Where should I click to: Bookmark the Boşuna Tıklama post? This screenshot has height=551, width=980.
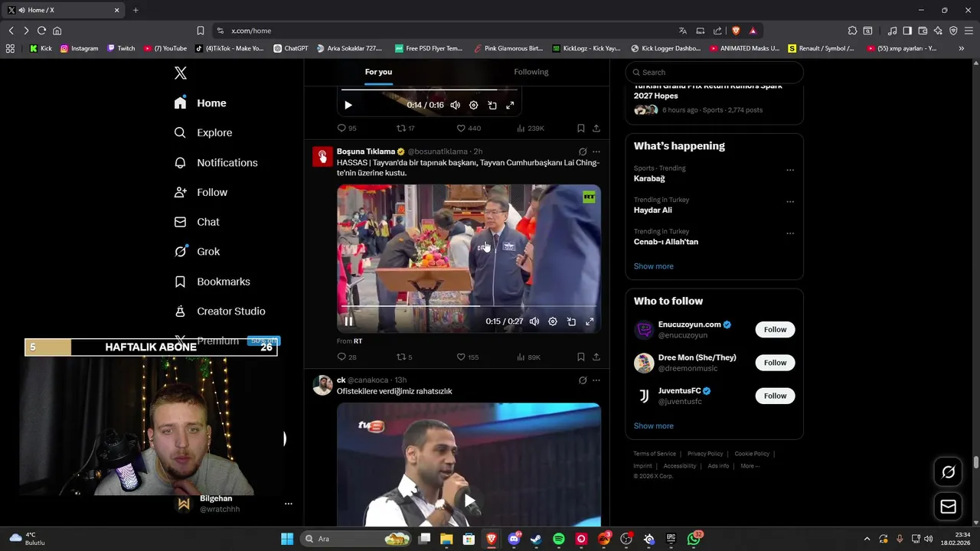580,357
